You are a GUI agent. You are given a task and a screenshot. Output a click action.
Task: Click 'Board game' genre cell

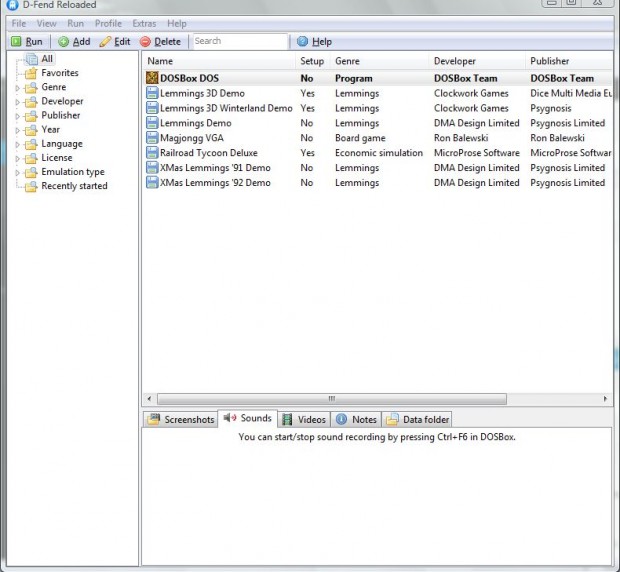[360, 138]
